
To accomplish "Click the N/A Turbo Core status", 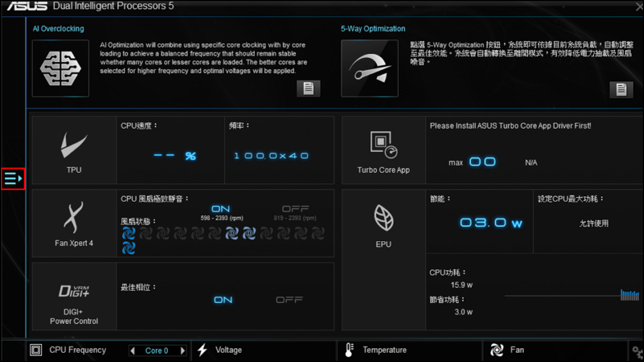I will [531, 162].
